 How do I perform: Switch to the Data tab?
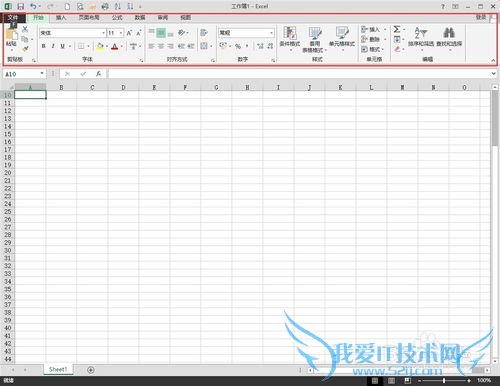point(140,18)
